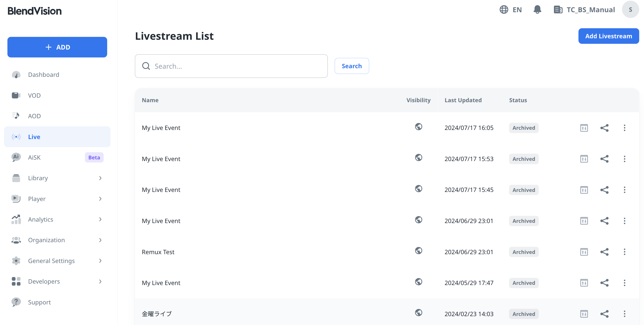Screen dimensions: 644x325
Task: Click the S user avatar
Action: 630,10
